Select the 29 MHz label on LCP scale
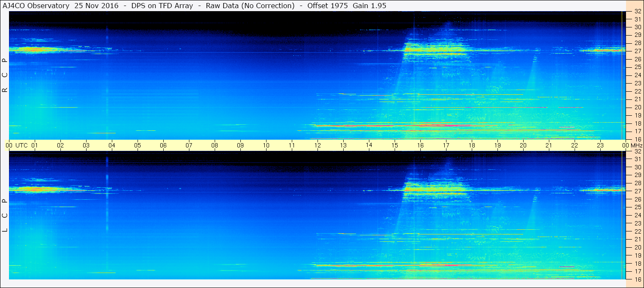 pos(637,175)
